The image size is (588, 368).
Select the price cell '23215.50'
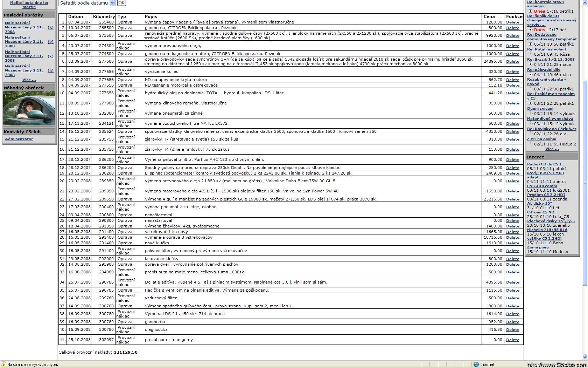point(493,199)
